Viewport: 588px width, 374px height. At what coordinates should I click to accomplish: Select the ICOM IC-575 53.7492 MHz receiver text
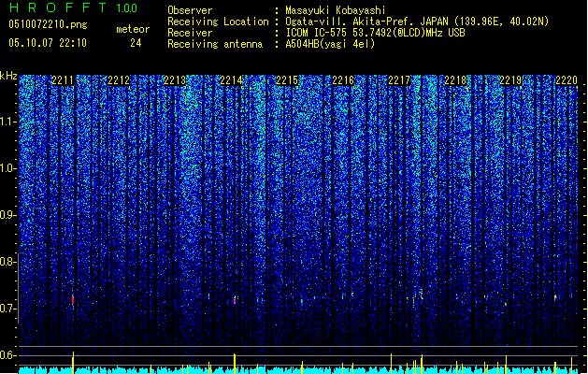click(375, 33)
